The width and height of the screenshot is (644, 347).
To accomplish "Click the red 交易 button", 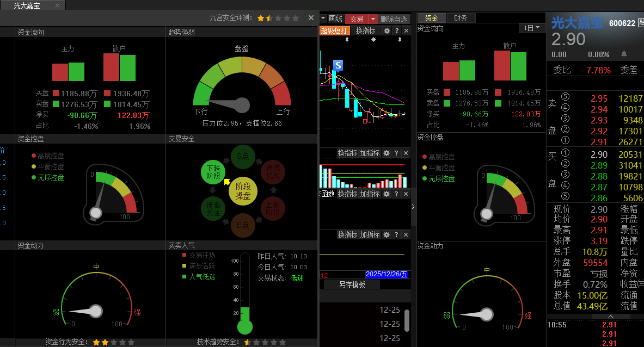I will tap(357, 19).
